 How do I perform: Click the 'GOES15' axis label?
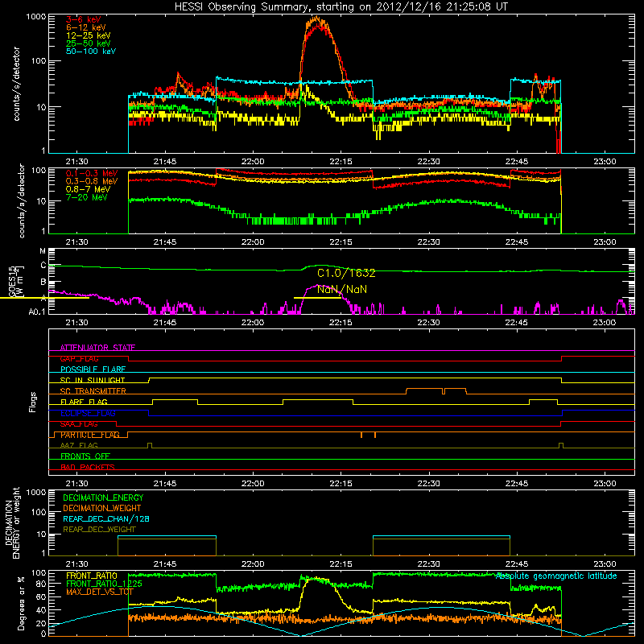(11, 282)
